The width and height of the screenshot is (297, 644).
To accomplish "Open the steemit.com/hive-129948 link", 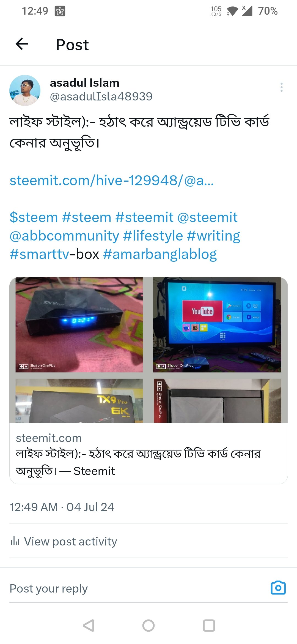I will pyautogui.click(x=112, y=181).
